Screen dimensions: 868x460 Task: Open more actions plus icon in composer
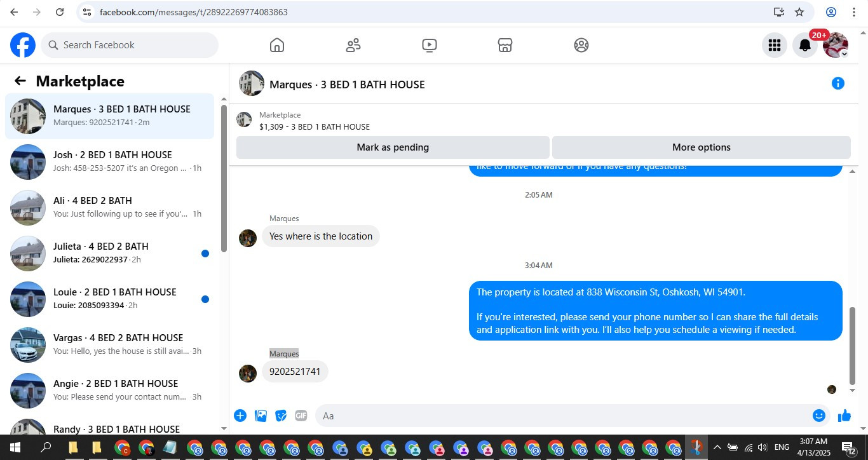pyautogui.click(x=240, y=416)
